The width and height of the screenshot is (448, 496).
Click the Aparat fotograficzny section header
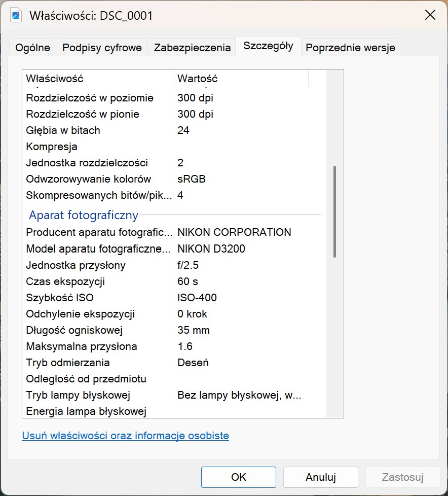pos(84,215)
